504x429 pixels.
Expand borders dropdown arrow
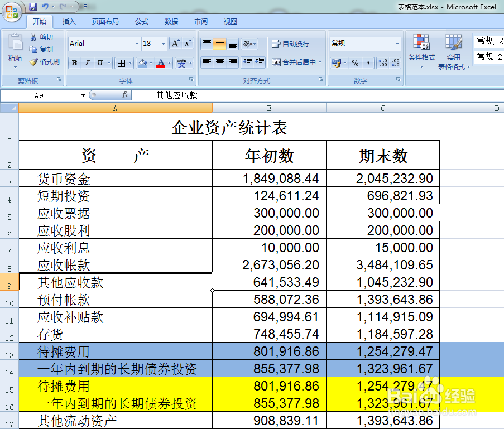pyautogui.click(x=130, y=63)
